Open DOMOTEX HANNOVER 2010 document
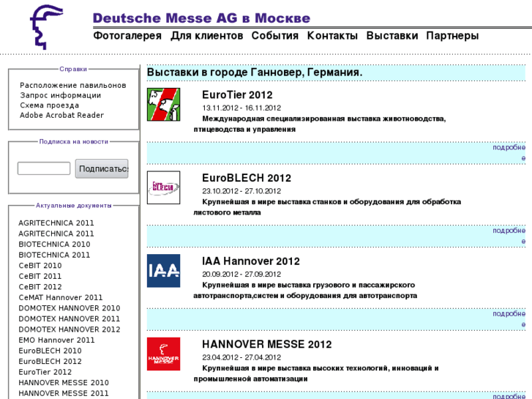The width and height of the screenshot is (532, 399). click(x=70, y=308)
